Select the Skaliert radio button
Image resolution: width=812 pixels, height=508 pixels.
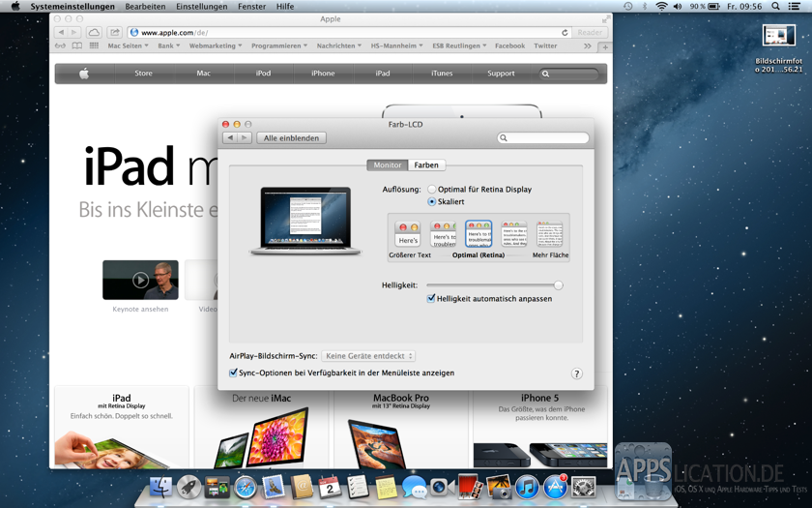(431, 201)
